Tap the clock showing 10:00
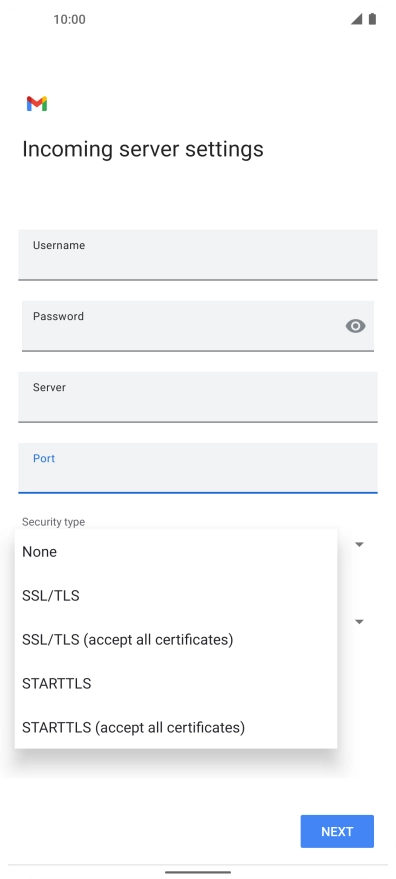396x879 pixels. (70, 20)
